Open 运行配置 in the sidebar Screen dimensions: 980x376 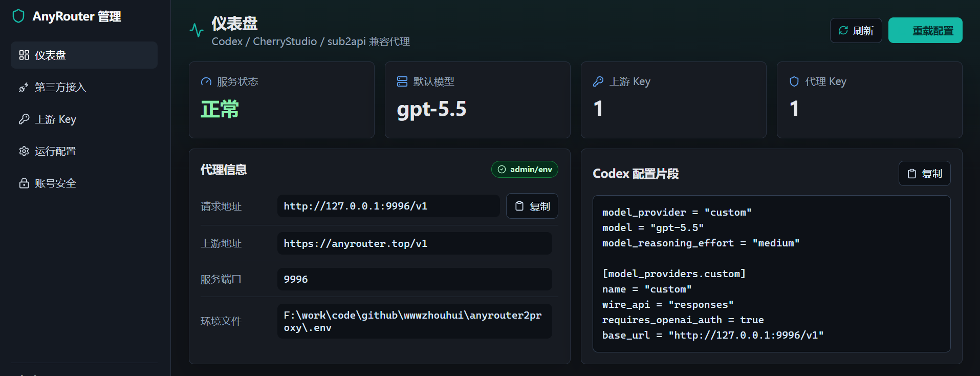pos(84,151)
